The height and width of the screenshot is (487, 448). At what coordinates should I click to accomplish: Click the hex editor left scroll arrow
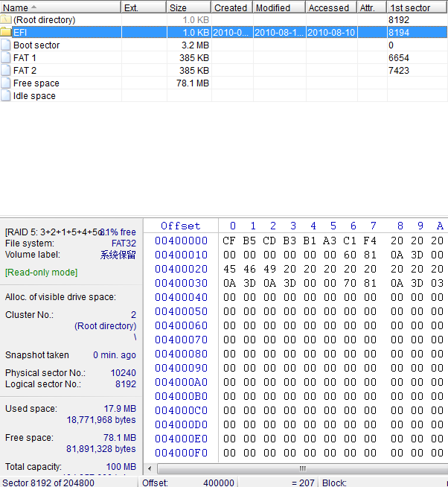pos(150,468)
